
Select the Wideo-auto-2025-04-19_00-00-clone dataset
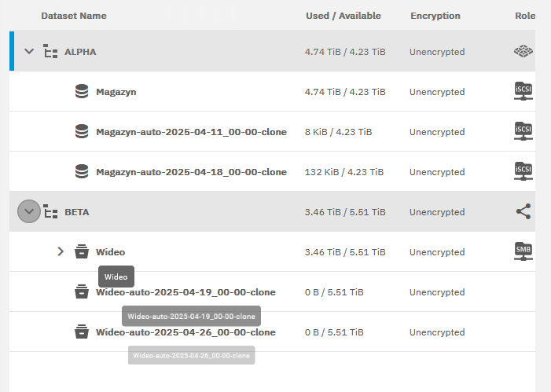(186, 292)
